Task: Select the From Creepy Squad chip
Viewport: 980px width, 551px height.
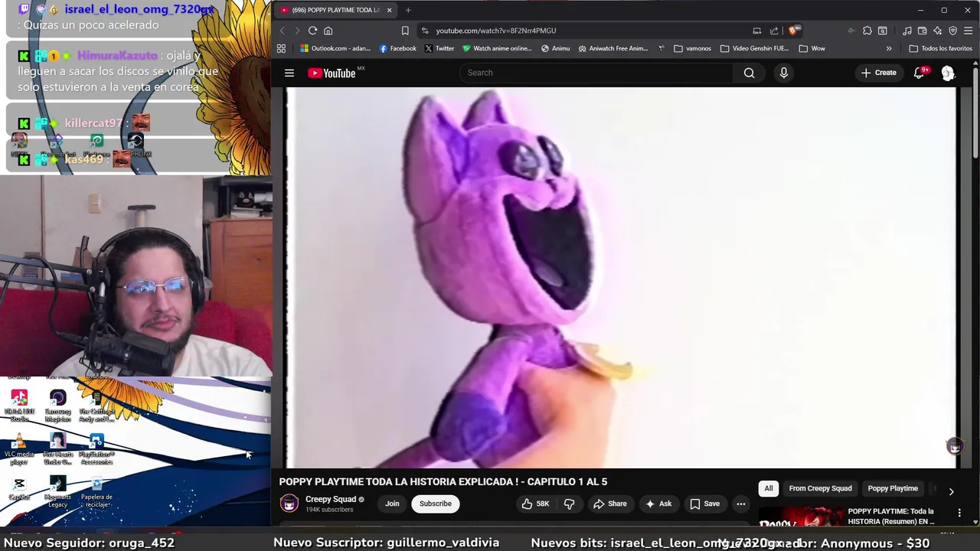Action: [x=820, y=488]
